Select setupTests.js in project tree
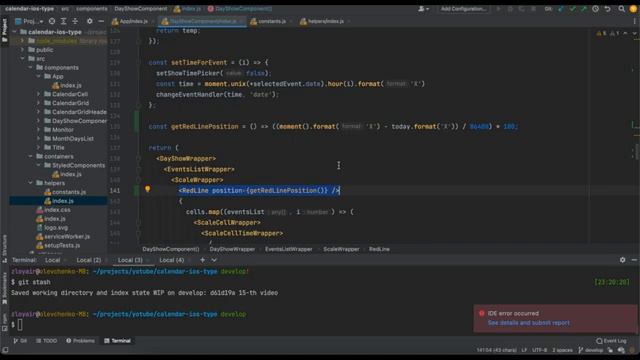This screenshot has width=640, height=360. coord(58,245)
